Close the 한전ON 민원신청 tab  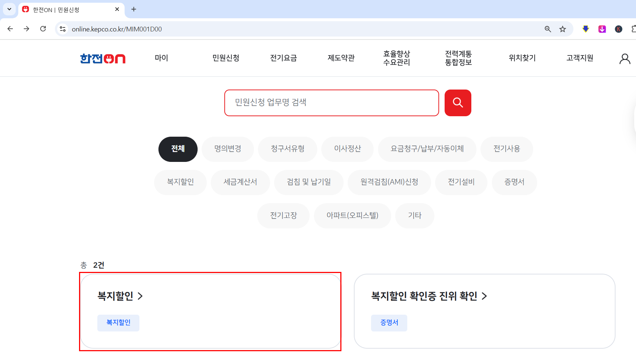117,9
